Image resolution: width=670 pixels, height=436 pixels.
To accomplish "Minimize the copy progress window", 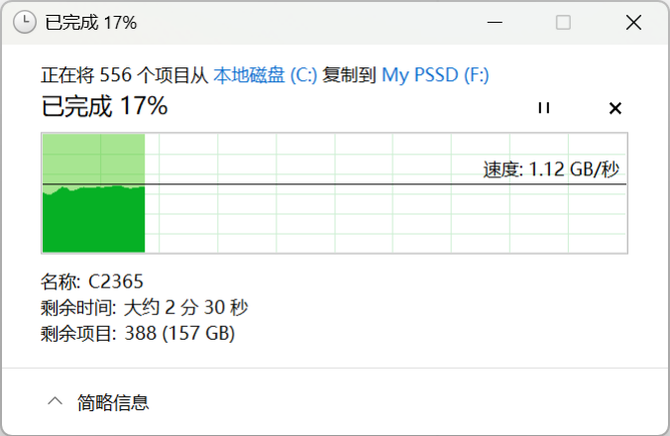I will point(495,22).
